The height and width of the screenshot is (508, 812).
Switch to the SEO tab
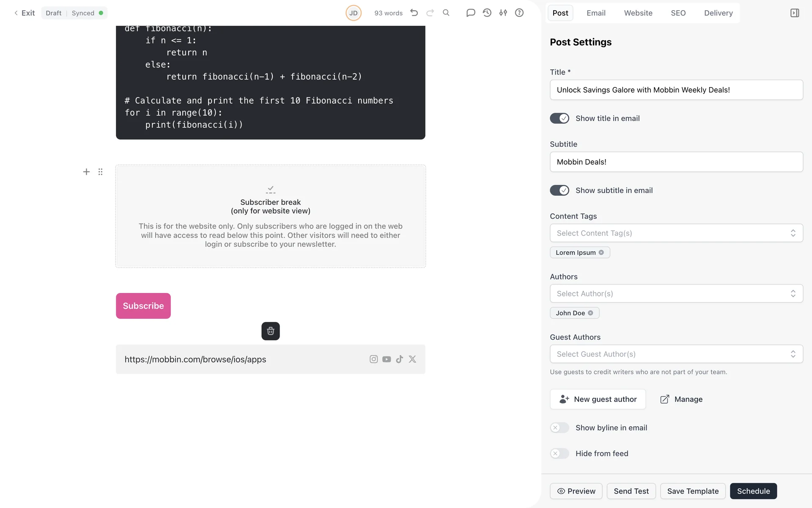point(678,13)
